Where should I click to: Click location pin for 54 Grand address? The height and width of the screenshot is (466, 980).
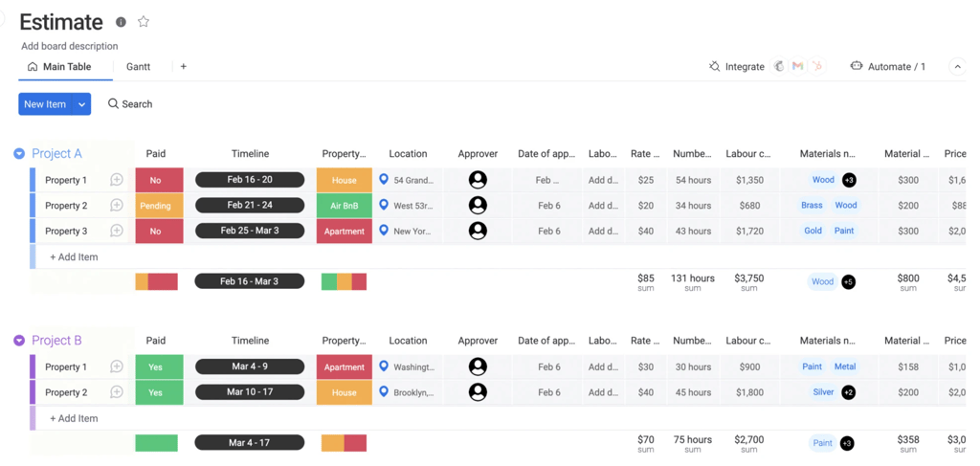pyautogui.click(x=384, y=180)
